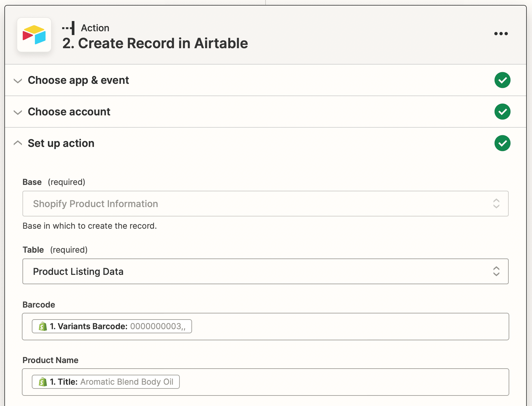Click the Barcode field label
The image size is (532, 406).
point(39,305)
